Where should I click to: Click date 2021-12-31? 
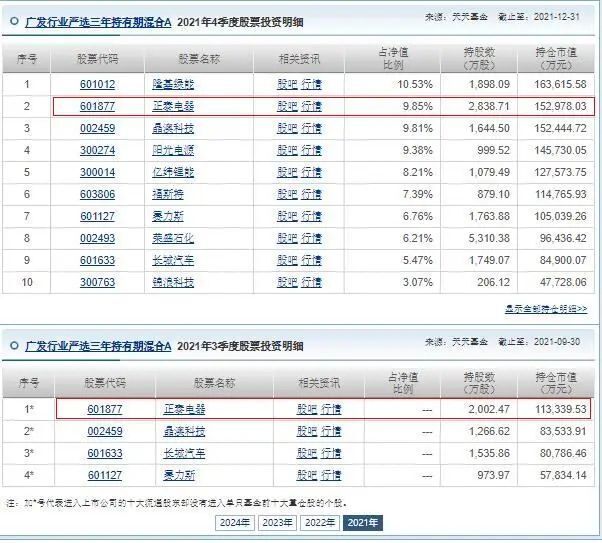click(x=557, y=17)
